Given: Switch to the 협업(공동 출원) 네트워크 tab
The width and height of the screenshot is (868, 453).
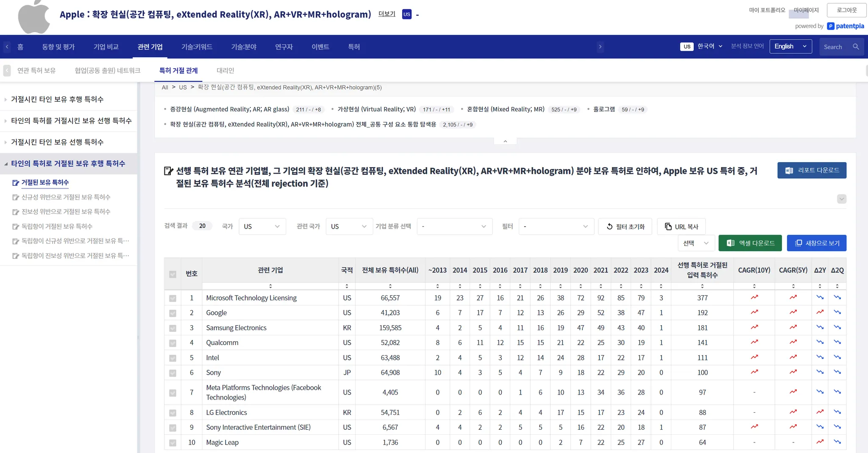Looking at the screenshot, I should tap(108, 70).
